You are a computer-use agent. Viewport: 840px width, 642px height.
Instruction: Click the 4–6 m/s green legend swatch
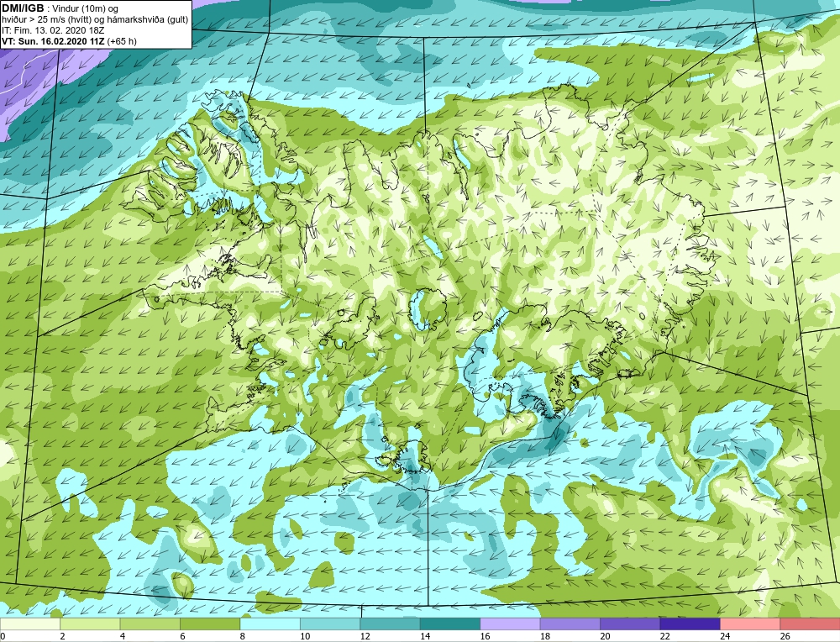[x=150, y=624]
